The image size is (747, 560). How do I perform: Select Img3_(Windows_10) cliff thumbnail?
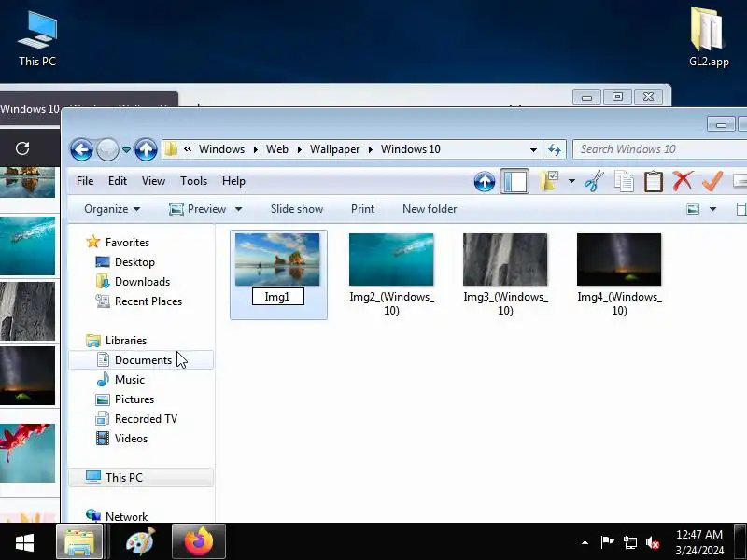tap(505, 259)
